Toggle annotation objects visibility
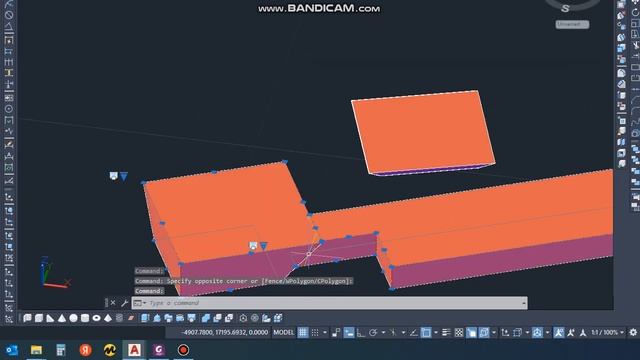 click(559, 333)
